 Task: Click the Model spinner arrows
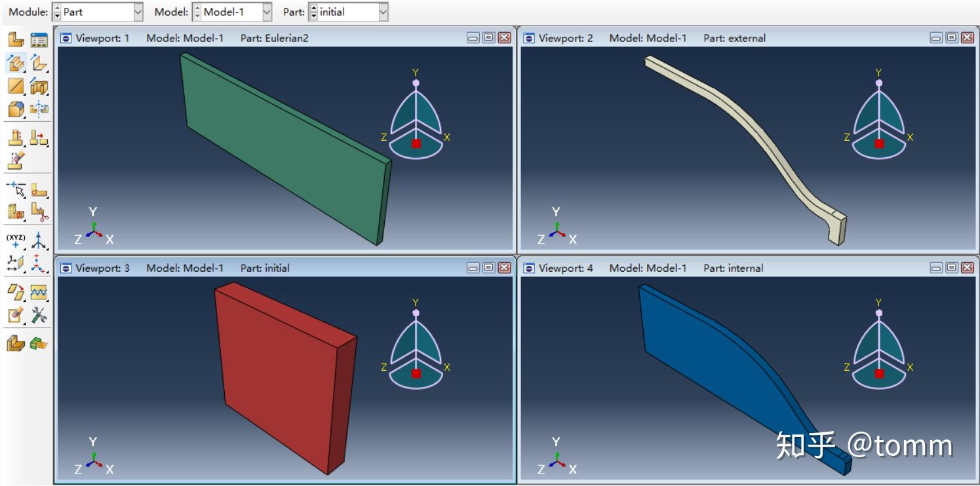[197, 12]
